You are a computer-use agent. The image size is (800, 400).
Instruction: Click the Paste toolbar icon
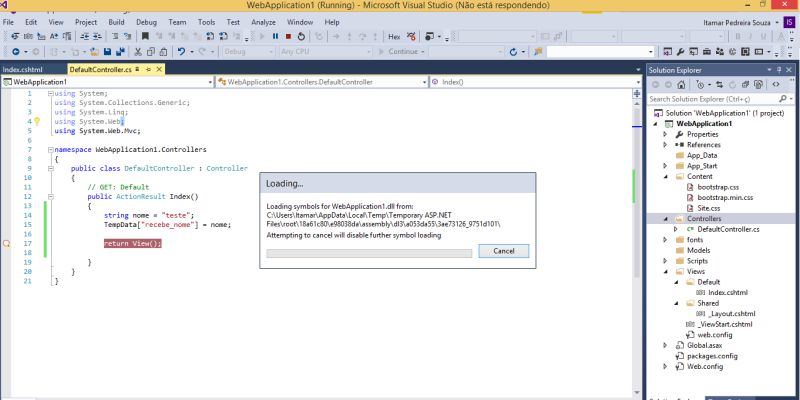coord(163,52)
